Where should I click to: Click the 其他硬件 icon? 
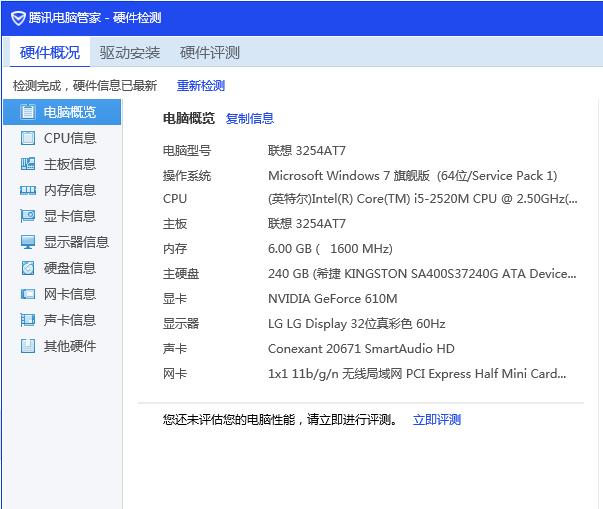(28, 346)
